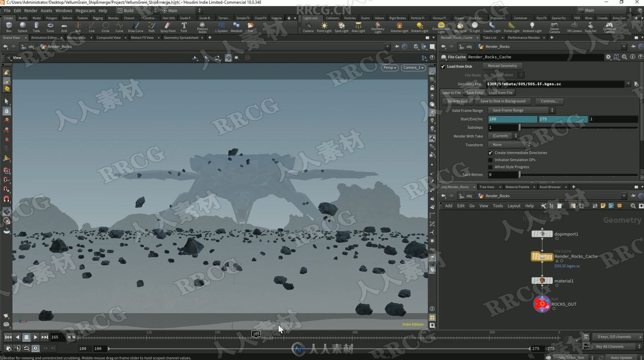This screenshot has height=360, width=644.
Task: Click Save to Disk in Background
Action: tap(503, 101)
